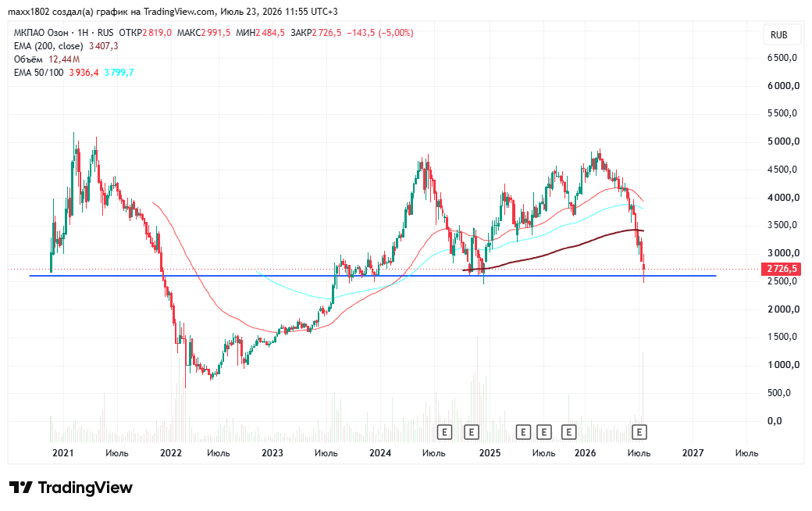The height and width of the screenshot is (511, 812).
Task: Click the 3000,0 price axis label
Action: pyautogui.click(x=783, y=253)
